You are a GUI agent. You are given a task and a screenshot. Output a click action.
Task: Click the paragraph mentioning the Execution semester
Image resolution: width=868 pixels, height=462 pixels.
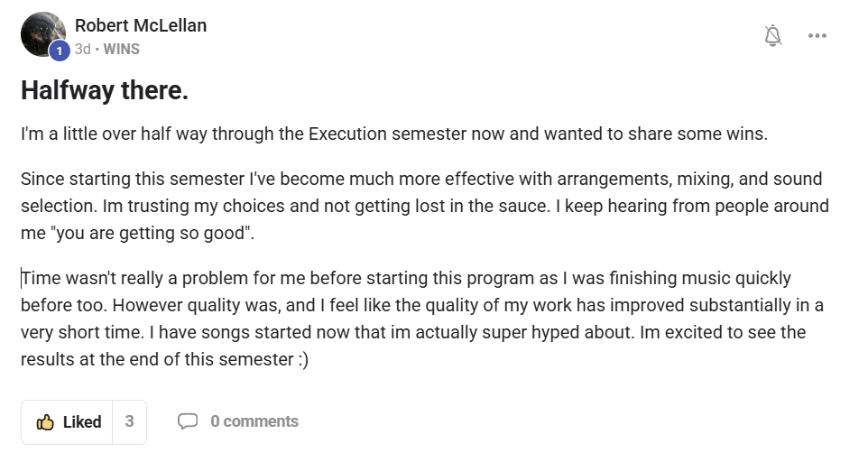click(393, 134)
